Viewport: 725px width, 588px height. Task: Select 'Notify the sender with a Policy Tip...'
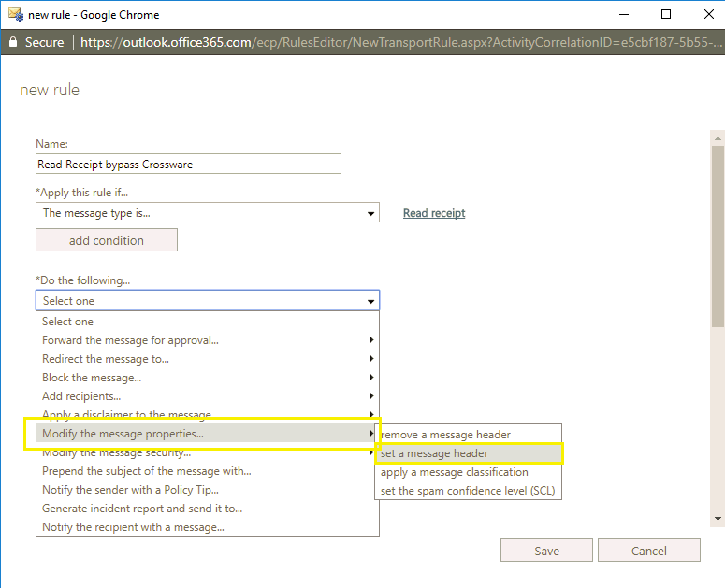coord(207,490)
